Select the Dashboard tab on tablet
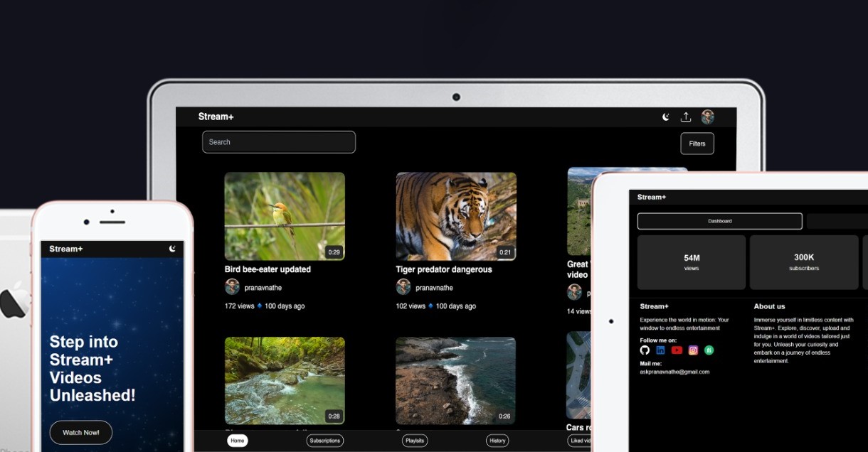This screenshot has height=452, width=868. (x=719, y=221)
